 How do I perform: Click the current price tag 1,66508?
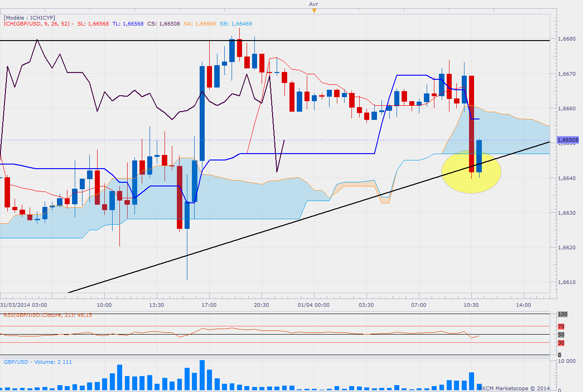569,140
